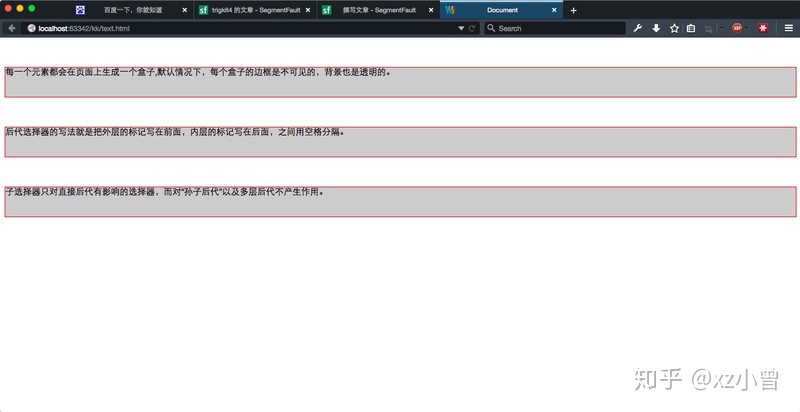
Task: Click paragraph starting 后代选择器的写法
Action: pos(401,142)
